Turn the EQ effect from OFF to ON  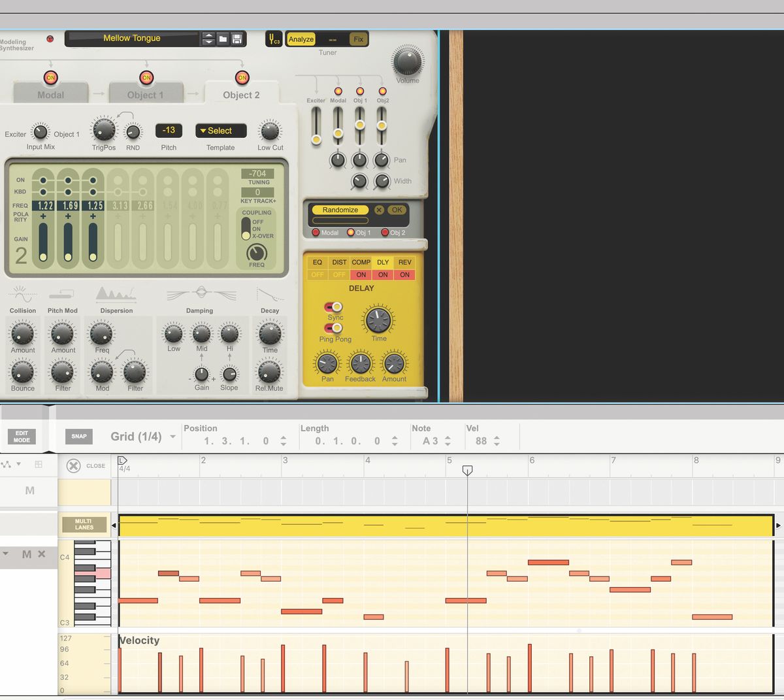click(317, 275)
